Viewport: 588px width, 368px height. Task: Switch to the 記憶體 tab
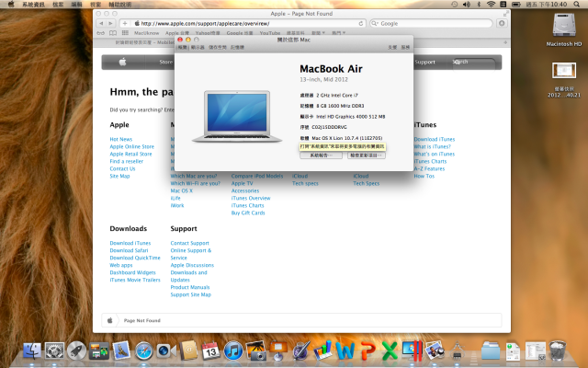[237, 47]
